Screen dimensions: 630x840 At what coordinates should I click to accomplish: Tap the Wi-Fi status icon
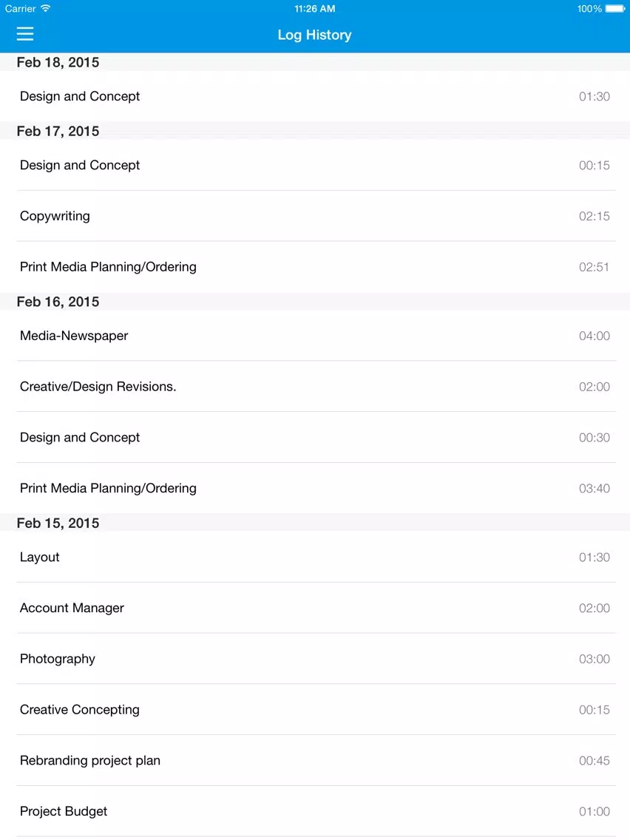tap(46, 8)
